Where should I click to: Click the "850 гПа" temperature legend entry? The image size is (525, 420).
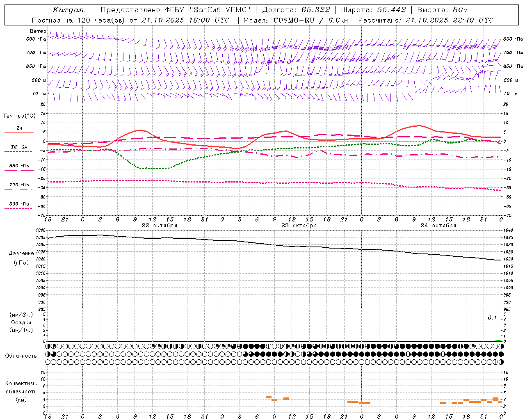19,166
